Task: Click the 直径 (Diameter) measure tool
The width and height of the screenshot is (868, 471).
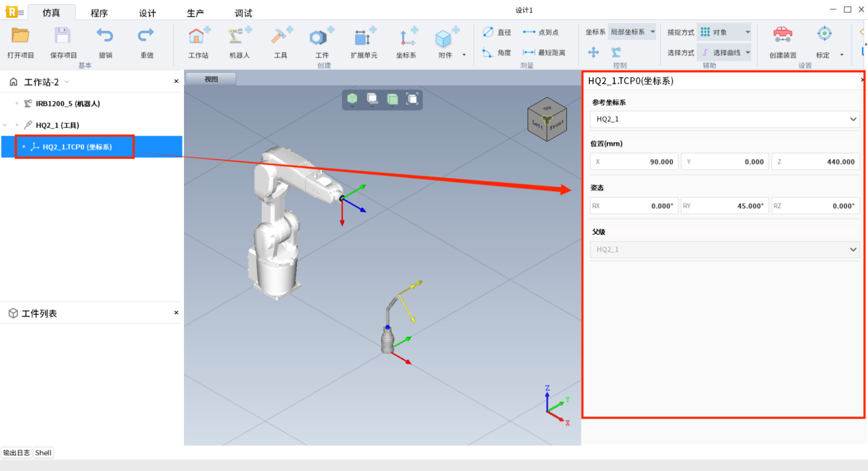Action: click(497, 32)
